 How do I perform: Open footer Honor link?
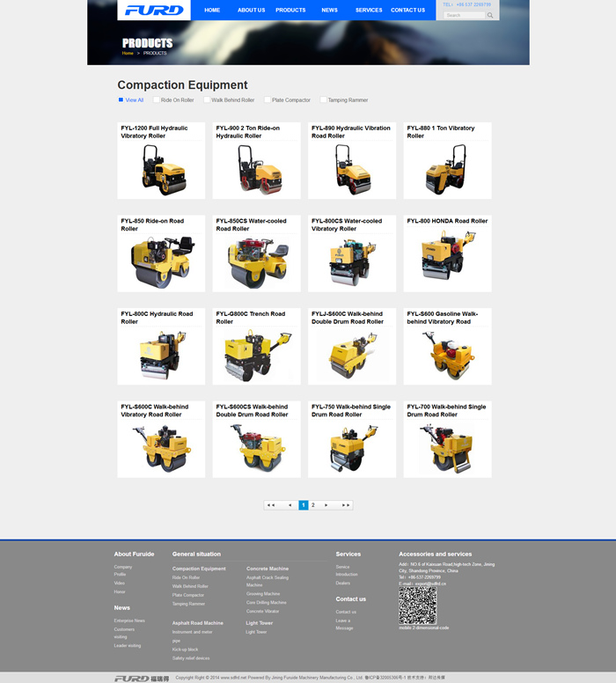tap(120, 591)
